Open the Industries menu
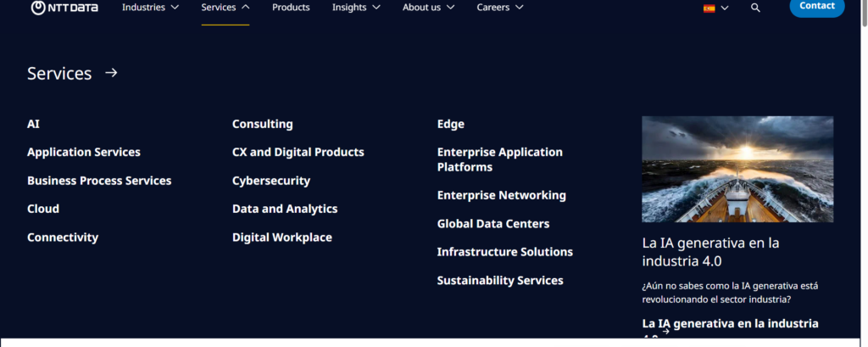Viewport: 868px width, 347px height. [x=143, y=8]
